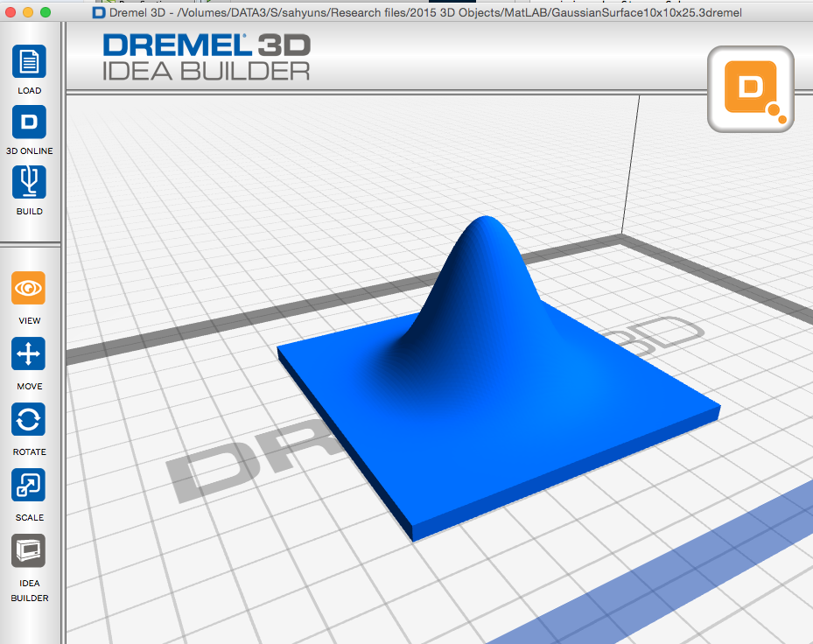
Task: Close the Dremel 3D window
Action: tap(11, 12)
